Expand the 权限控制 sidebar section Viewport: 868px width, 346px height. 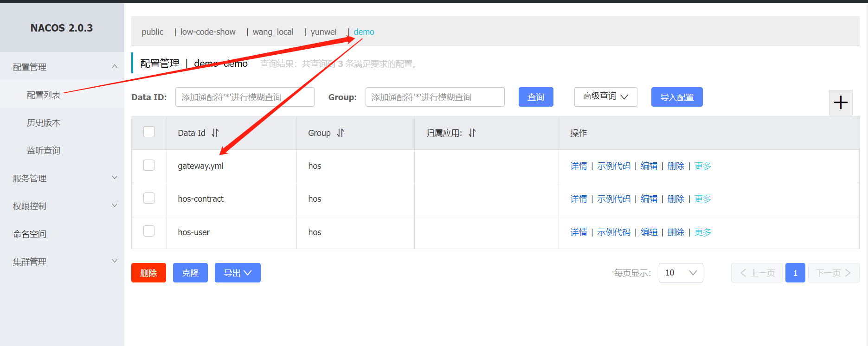coord(115,205)
